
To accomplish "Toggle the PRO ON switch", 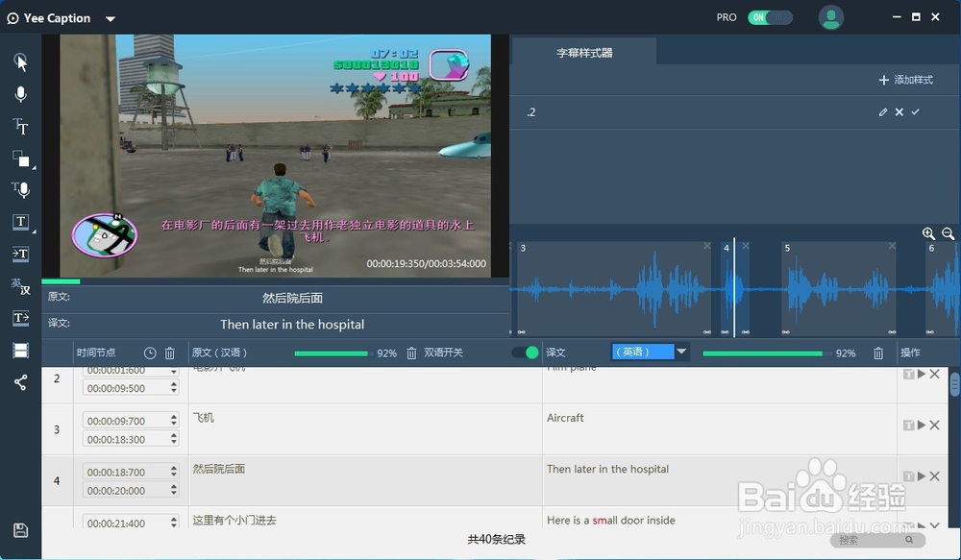I will coord(770,17).
